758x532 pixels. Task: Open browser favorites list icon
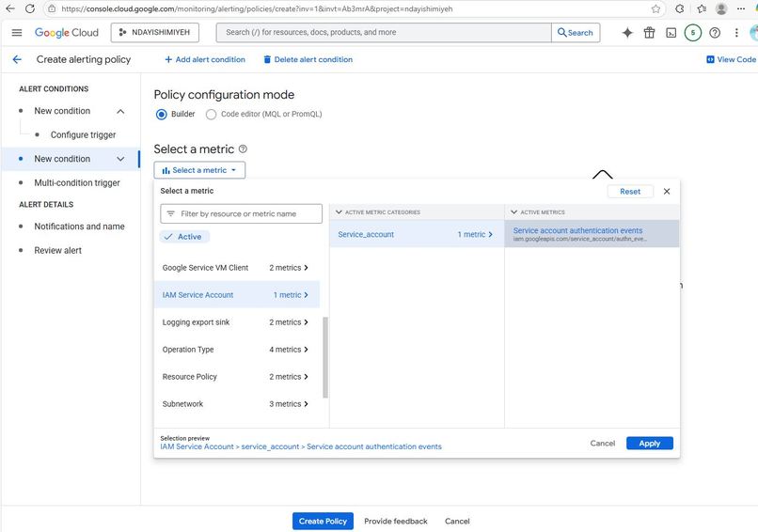click(x=702, y=8)
